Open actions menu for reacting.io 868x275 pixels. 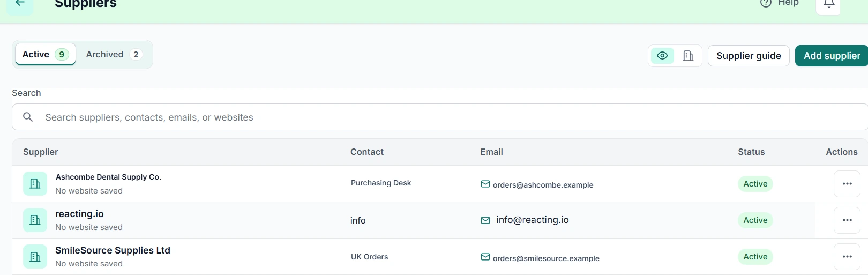pyautogui.click(x=847, y=220)
